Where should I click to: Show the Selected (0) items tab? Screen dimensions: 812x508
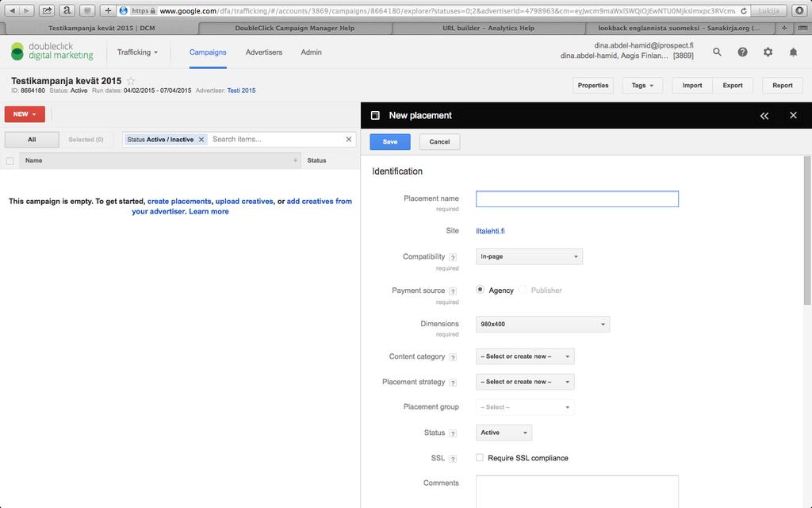click(86, 140)
